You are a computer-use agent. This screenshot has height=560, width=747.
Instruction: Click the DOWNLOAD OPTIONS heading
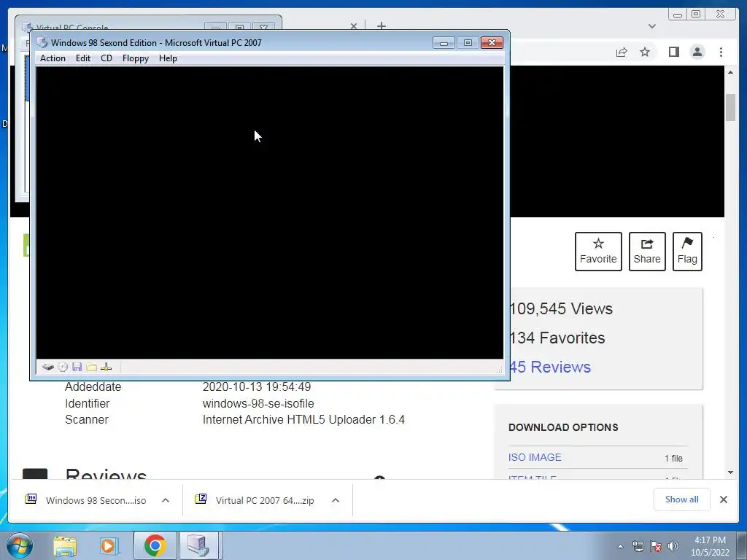[563, 427]
